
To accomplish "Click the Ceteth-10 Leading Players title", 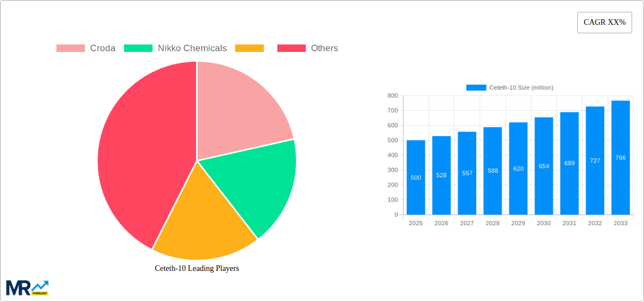I will click(197, 268).
